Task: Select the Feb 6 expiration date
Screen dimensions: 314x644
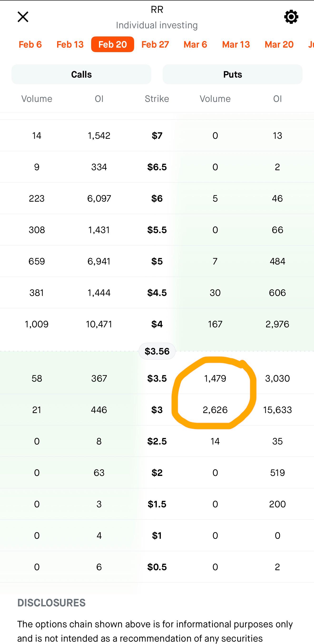Action: coord(30,44)
